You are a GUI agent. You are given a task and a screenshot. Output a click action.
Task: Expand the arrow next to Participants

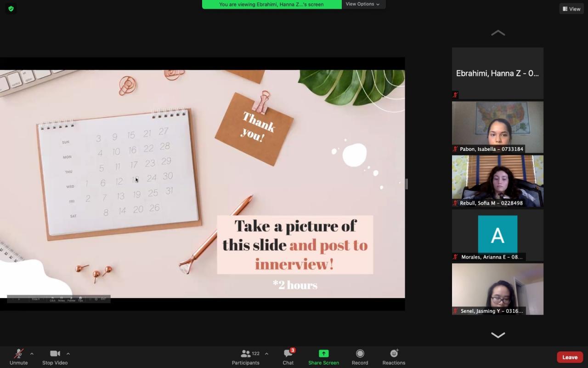[266, 354]
